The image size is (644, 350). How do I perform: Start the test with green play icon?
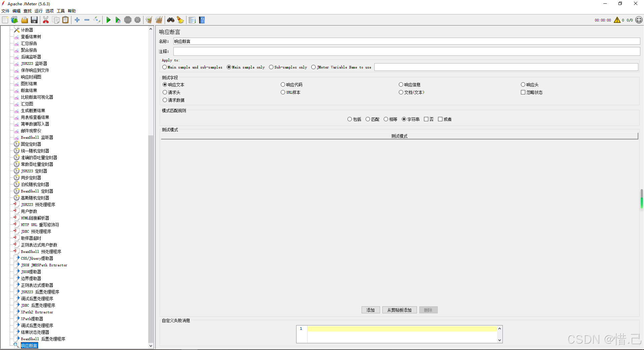coord(108,20)
